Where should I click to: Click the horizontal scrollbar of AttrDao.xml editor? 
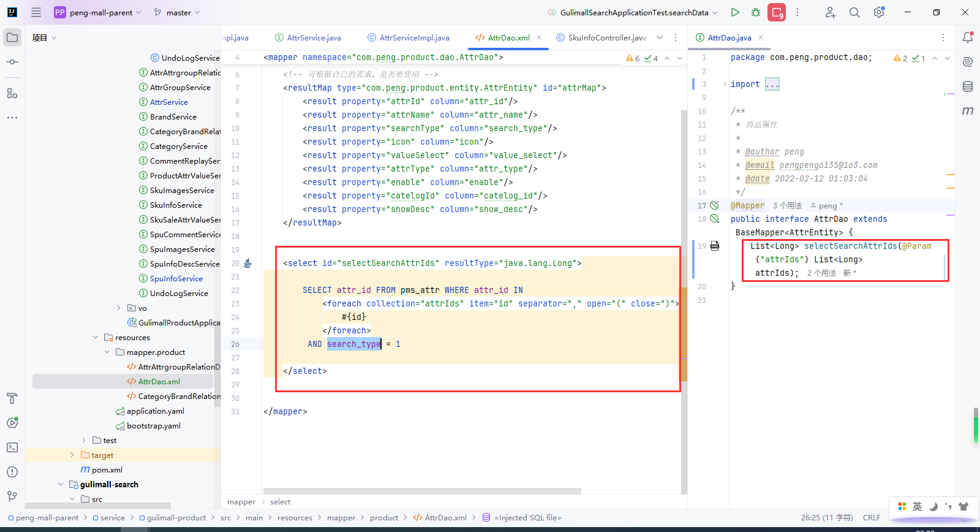(422, 491)
